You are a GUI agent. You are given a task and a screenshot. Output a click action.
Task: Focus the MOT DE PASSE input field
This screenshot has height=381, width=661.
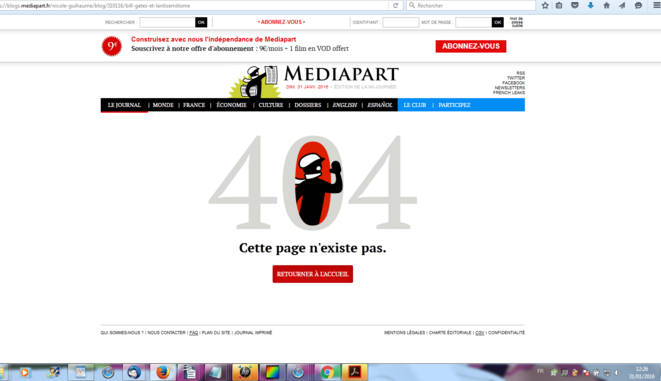(473, 22)
